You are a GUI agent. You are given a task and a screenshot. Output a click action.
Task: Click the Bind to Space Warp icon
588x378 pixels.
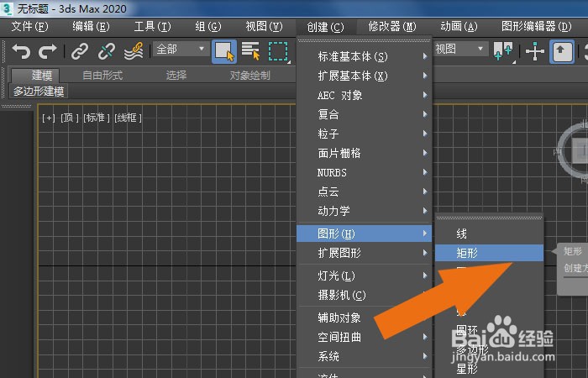(x=134, y=51)
